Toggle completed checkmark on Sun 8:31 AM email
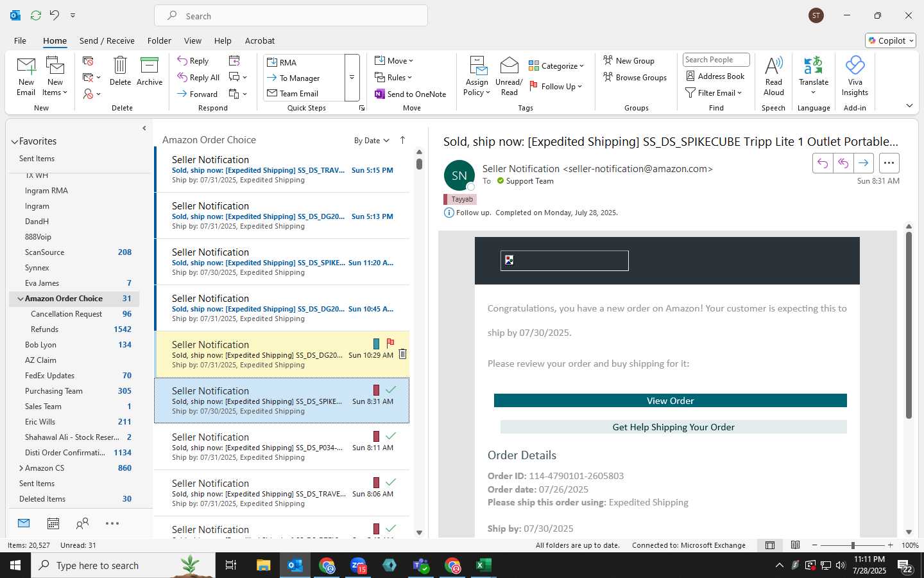This screenshot has width=924, height=578. pos(391,389)
